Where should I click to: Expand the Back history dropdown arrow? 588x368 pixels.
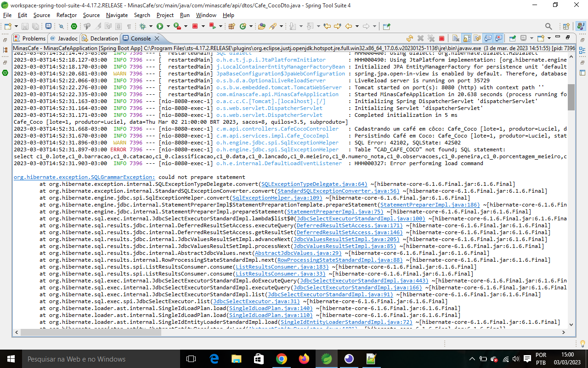click(x=357, y=26)
